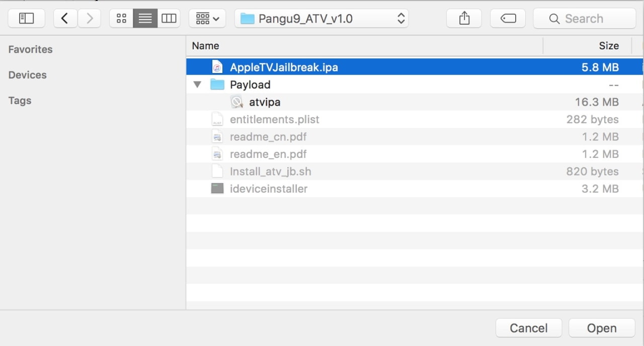The image size is (644, 346).
Task: Click the Share icon in the toolbar
Action: point(464,19)
